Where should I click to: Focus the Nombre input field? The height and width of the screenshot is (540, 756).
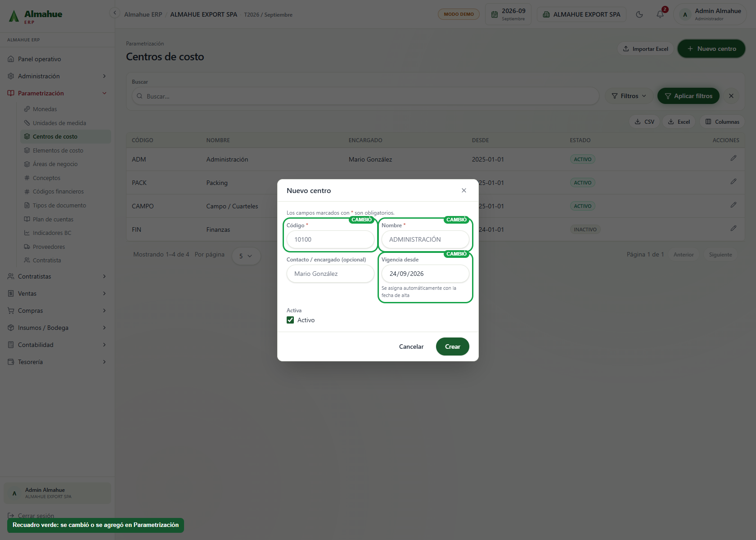pyautogui.click(x=425, y=239)
